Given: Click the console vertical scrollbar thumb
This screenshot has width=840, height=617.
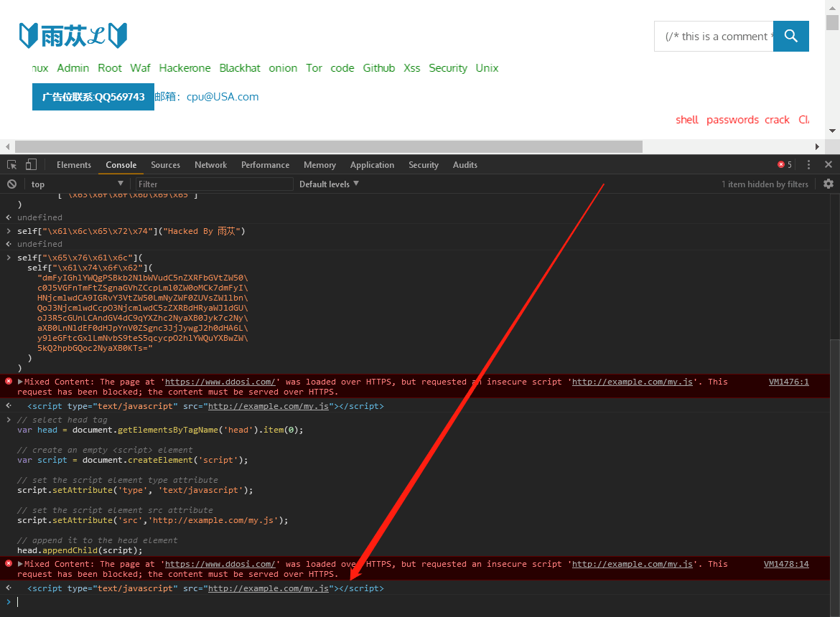Looking at the screenshot, I should pos(835,477).
